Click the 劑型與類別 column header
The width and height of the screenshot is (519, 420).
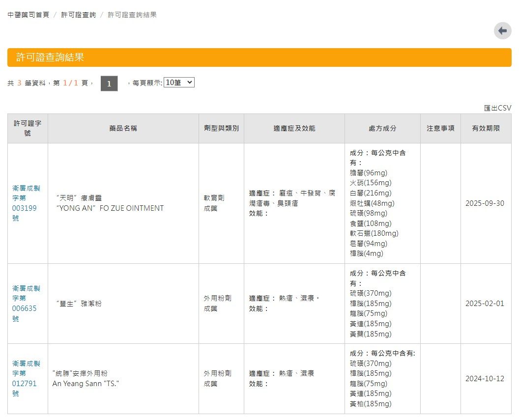click(221, 128)
